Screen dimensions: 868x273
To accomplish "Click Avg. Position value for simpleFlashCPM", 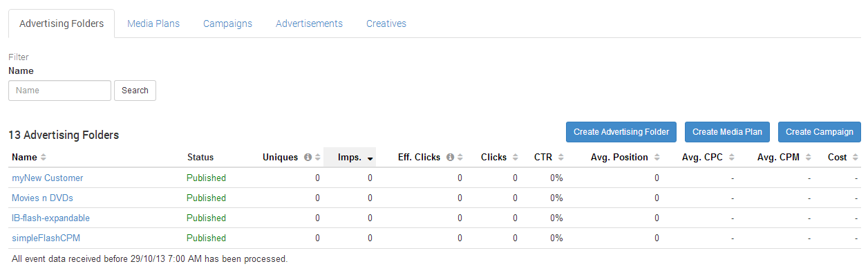I will (x=657, y=238).
